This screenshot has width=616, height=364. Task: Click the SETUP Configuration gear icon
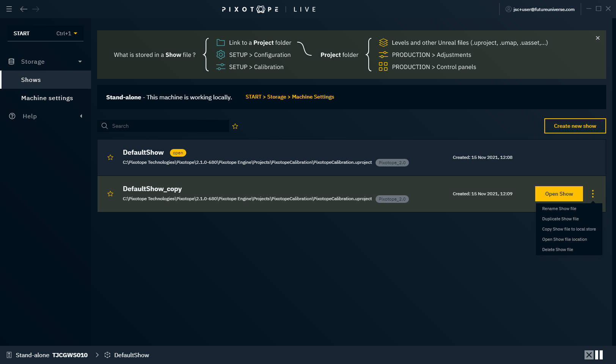pyautogui.click(x=221, y=55)
